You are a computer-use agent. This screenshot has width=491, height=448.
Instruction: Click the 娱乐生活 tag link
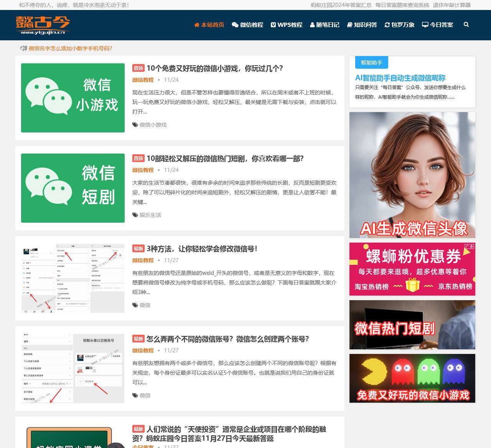coord(150,215)
